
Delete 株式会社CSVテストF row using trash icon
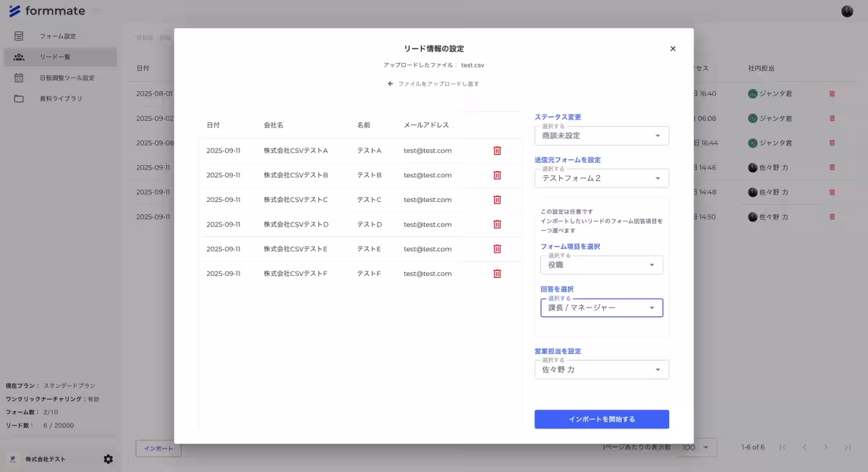click(x=497, y=273)
